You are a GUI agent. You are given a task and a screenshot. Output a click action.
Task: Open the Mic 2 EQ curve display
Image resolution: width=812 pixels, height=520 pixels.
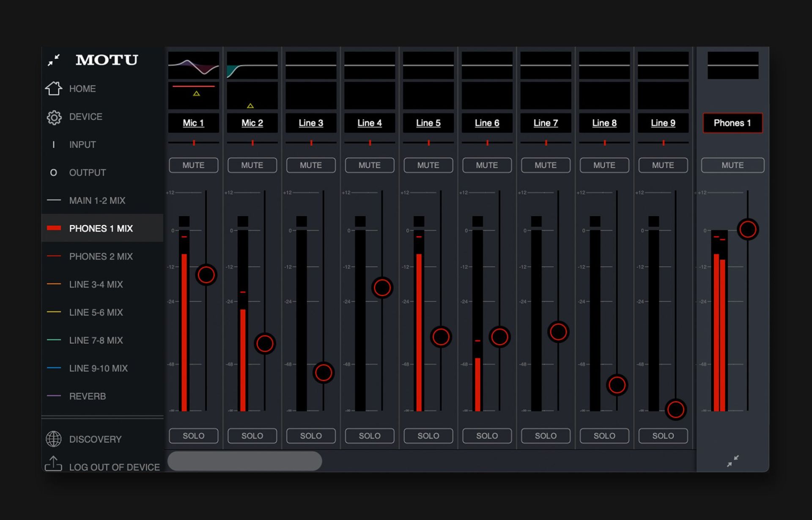[x=252, y=66]
